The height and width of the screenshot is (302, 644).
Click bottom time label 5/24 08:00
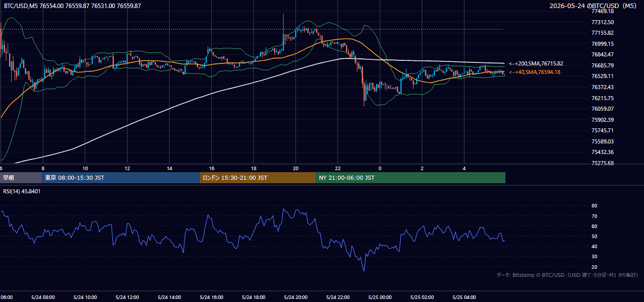(x=42, y=297)
